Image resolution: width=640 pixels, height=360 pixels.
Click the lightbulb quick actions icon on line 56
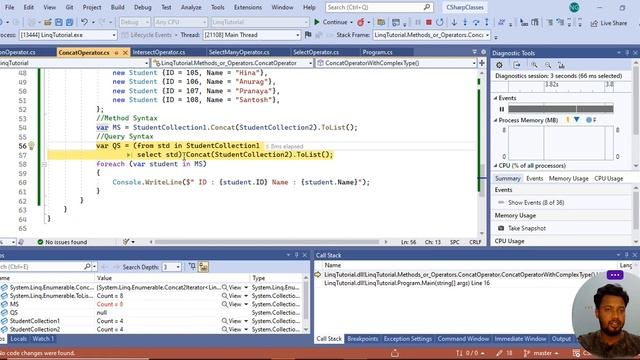(31, 145)
